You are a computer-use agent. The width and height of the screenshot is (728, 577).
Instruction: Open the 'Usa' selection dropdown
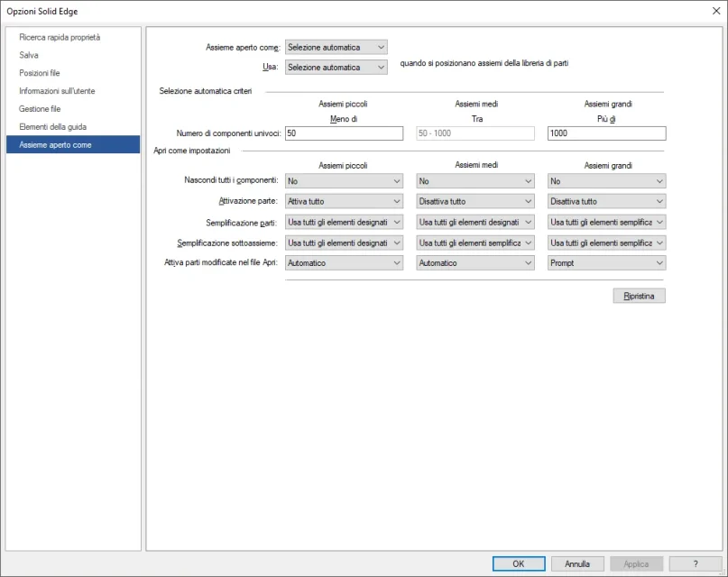click(x=334, y=67)
